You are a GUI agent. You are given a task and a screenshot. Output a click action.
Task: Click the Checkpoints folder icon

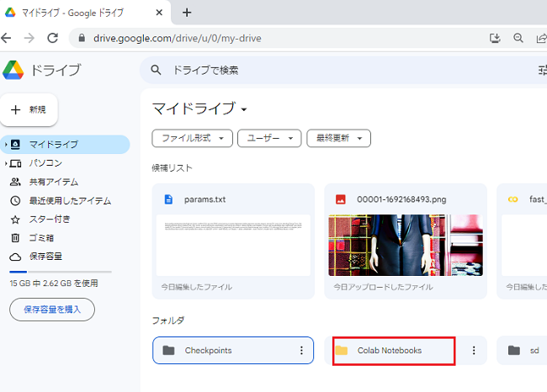pos(169,350)
